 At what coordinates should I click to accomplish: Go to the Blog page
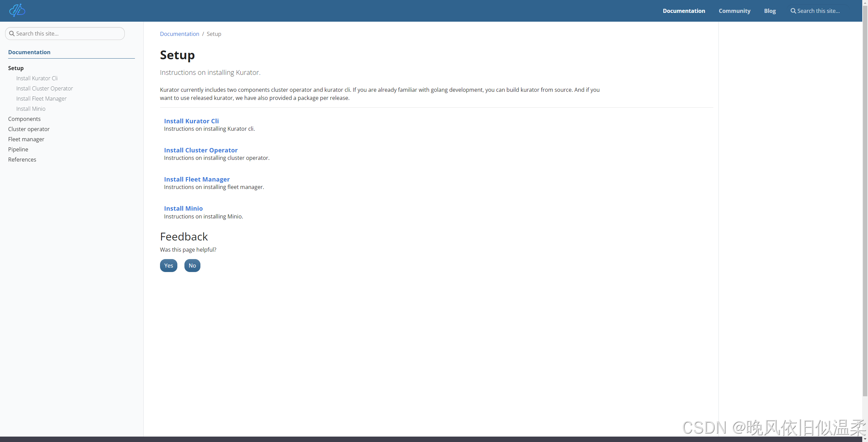point(770,11)
